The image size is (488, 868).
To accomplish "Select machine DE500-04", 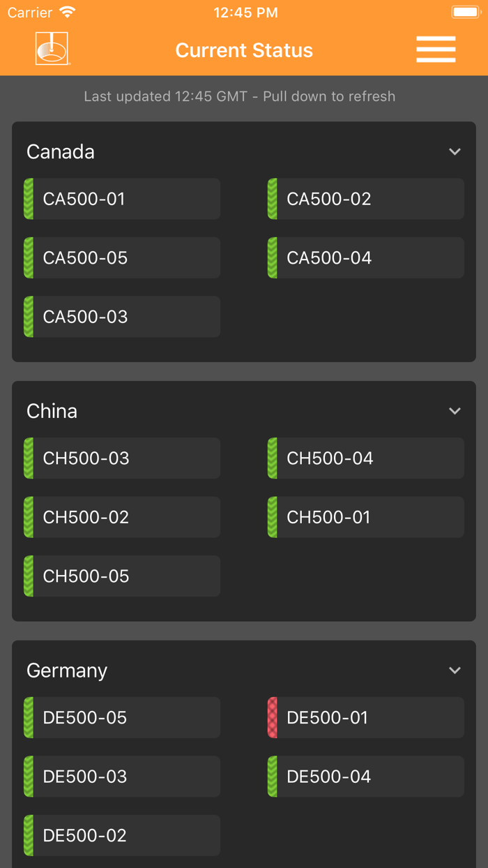I will (366, 777).
